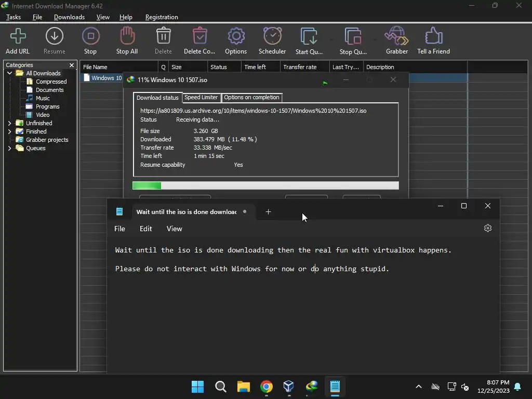The width and height of the screenshot is (532, 399).
Task: Open the Help menu
Action: click(x=126, y=17)
